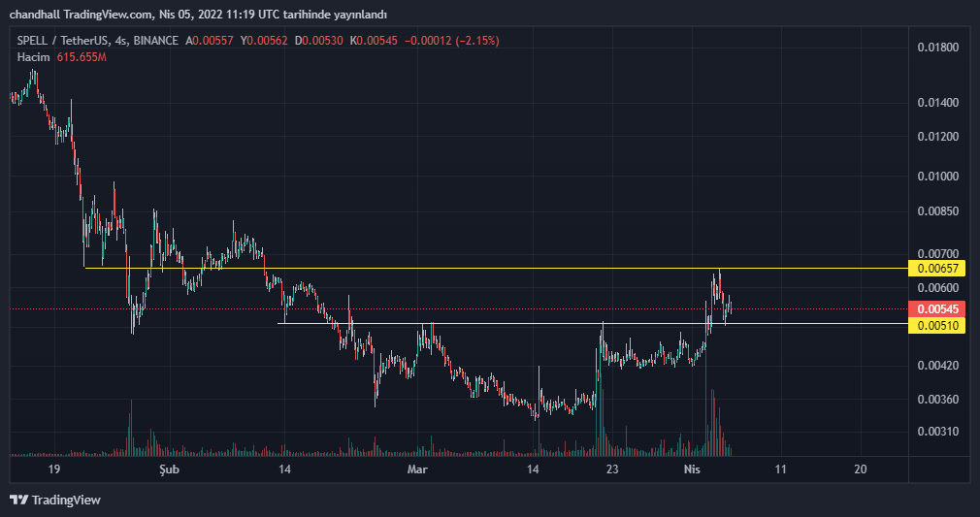Click the high price value Y0.00562

[x=264, y=41]
